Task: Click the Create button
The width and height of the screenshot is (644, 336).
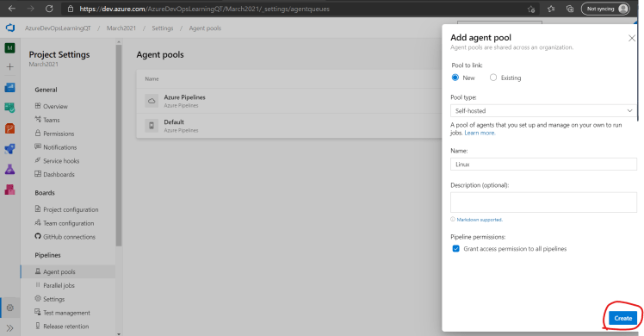Action: pyautogui.click(x=622, y=318)
